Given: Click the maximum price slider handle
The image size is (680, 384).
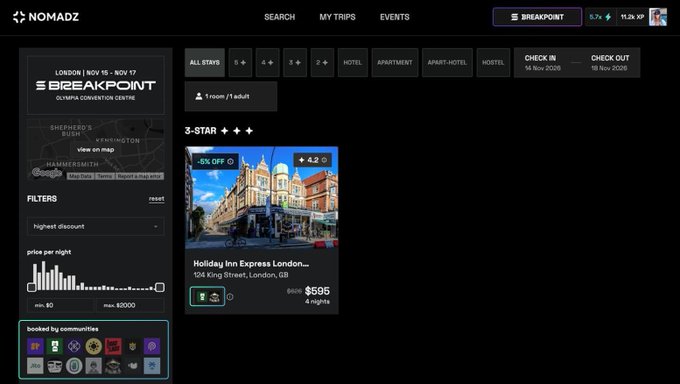Looking at the screenshot, I should (x=160, y=287).
